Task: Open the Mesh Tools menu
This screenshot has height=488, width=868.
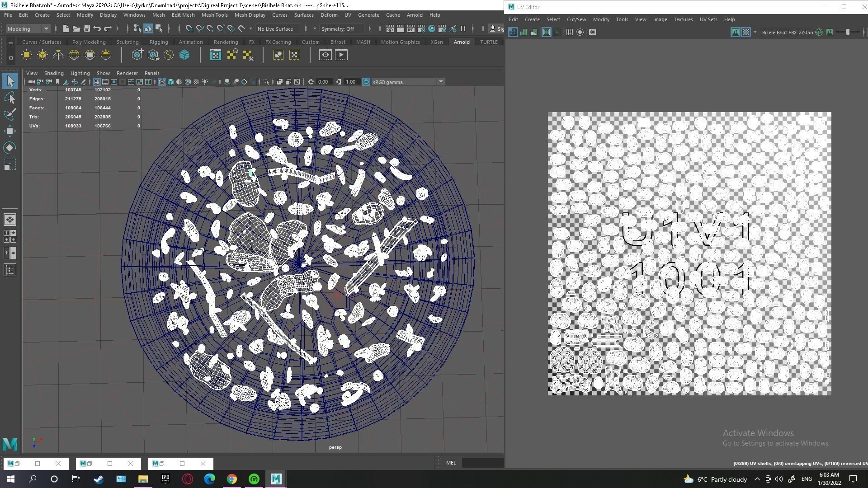Action: coord(214,15)
